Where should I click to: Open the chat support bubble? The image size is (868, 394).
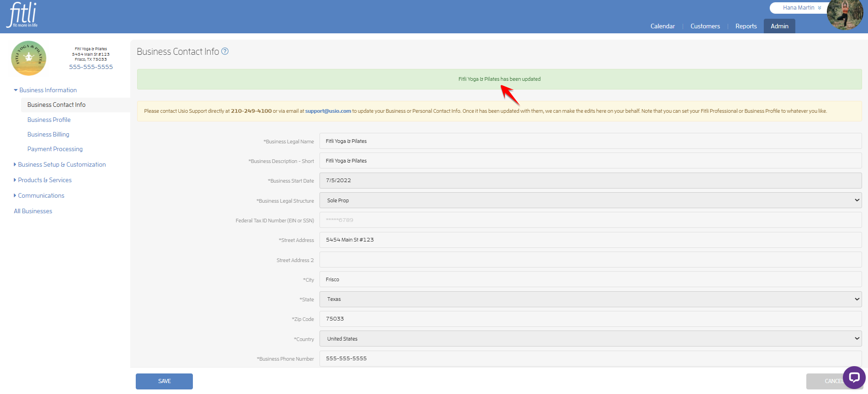[x=854, y=377]
